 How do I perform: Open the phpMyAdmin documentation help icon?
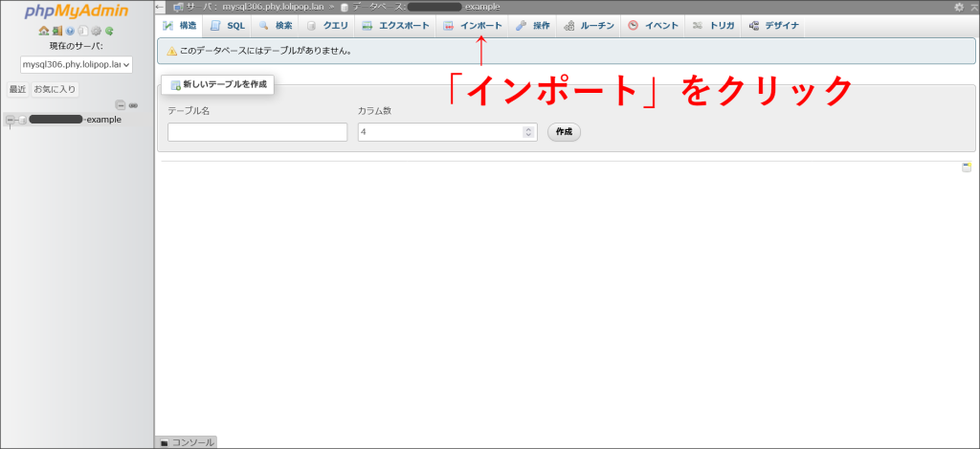[x=70, y=30]
